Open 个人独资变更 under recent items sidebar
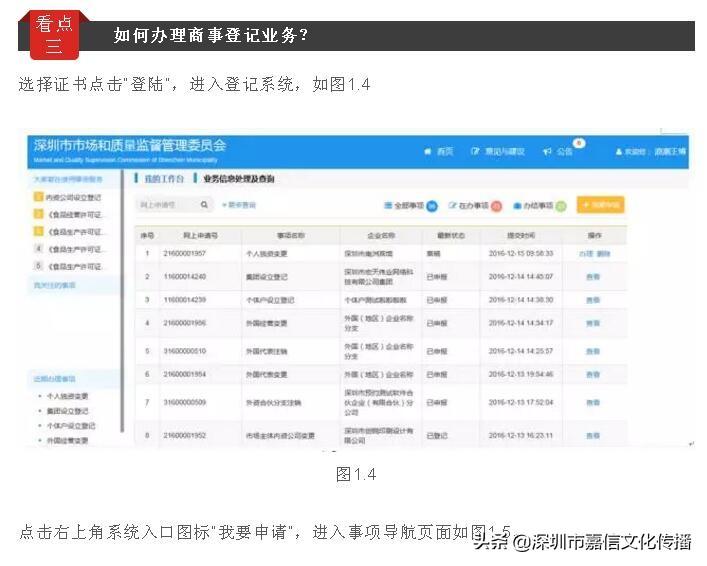The height and width of the screenshot is (566, 707). pyautogui.click(x=67, y=396)
